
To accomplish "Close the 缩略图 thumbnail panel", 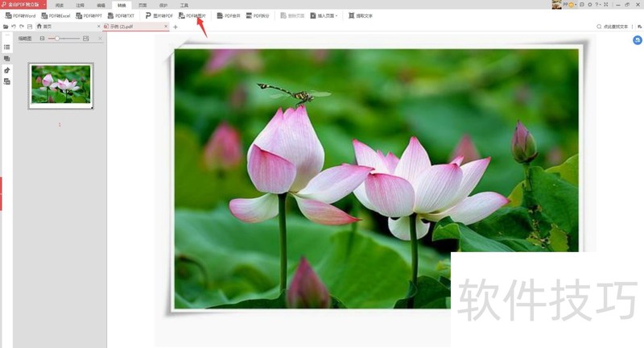I will click(100, 38).
